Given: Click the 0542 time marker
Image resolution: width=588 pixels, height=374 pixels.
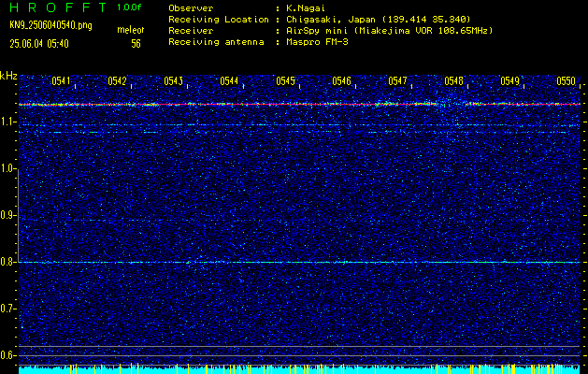Looking at the screenshot, I should pyautogui.click(x=117, y=81).
